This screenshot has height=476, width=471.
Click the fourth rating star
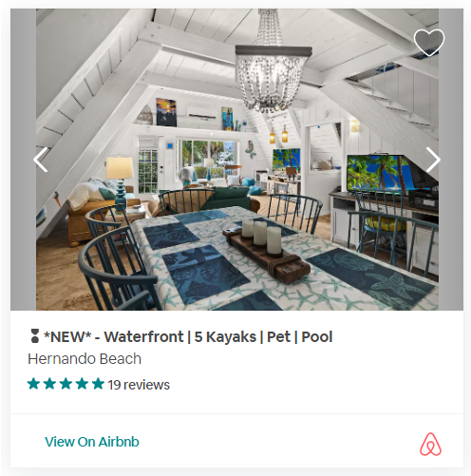click(82, 384)
